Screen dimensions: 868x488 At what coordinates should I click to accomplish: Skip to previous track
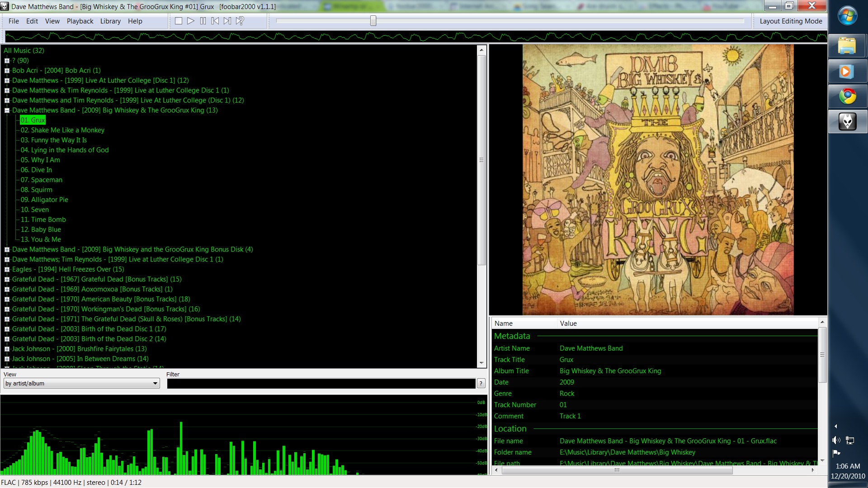(216, 20)
